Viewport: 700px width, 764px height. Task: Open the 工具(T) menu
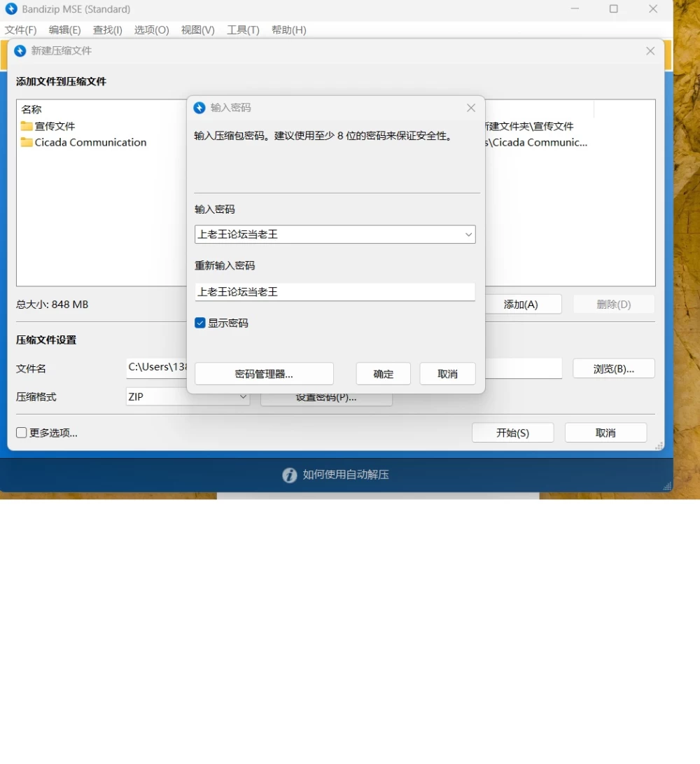(243, 30)
